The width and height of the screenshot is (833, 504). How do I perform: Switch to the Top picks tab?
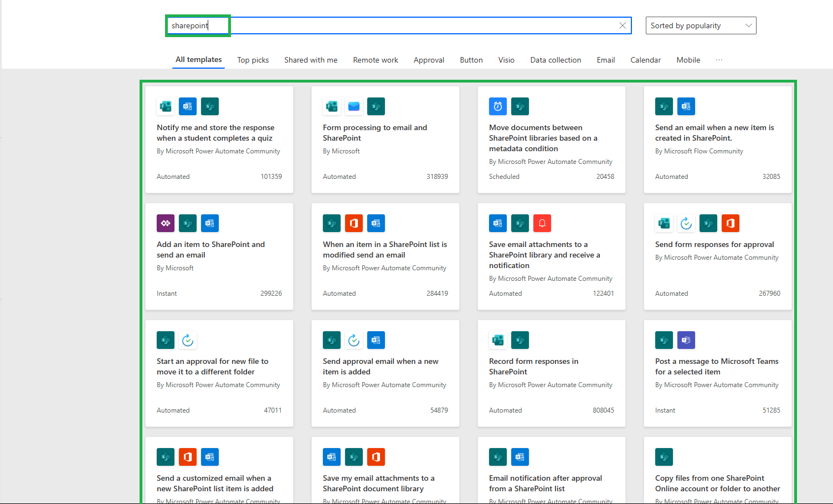click(x=253, y=60)
